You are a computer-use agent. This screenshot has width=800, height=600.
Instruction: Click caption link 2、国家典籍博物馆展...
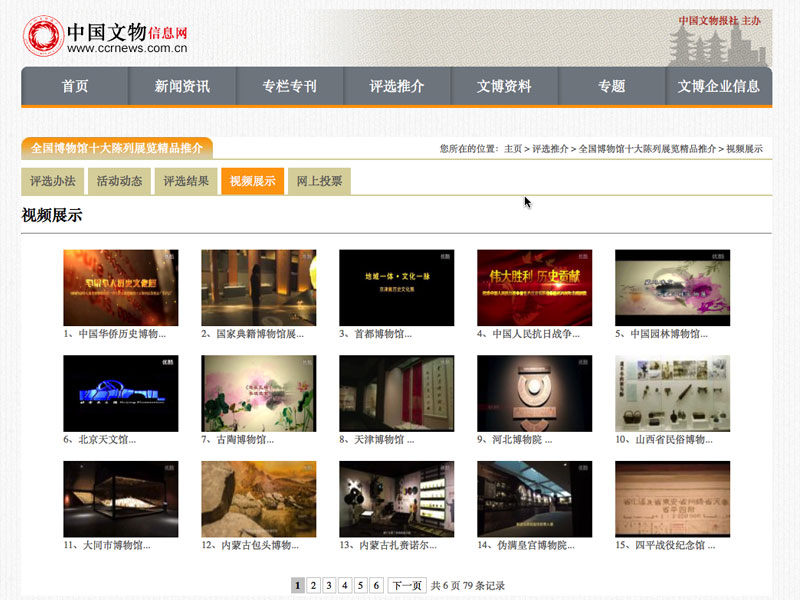pos(253,334)
